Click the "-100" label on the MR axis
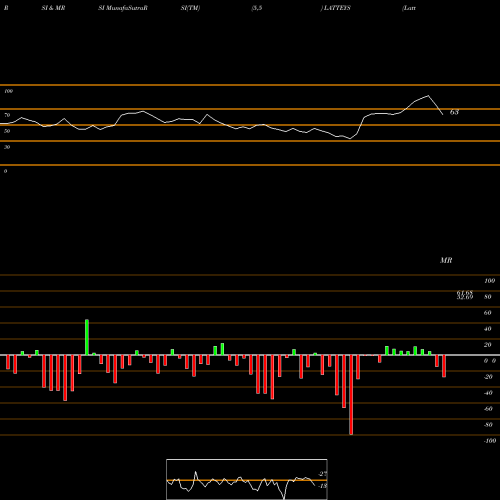Viewport: 500px width, 500px height. 490,441
